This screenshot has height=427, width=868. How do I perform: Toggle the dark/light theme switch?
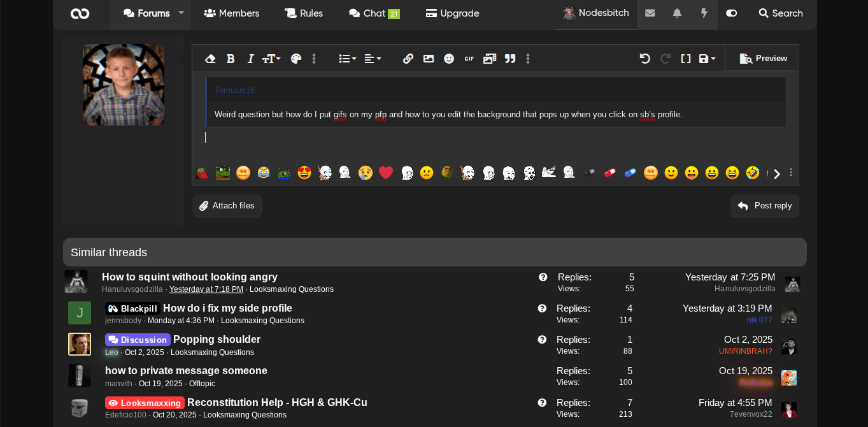(732, 13)
